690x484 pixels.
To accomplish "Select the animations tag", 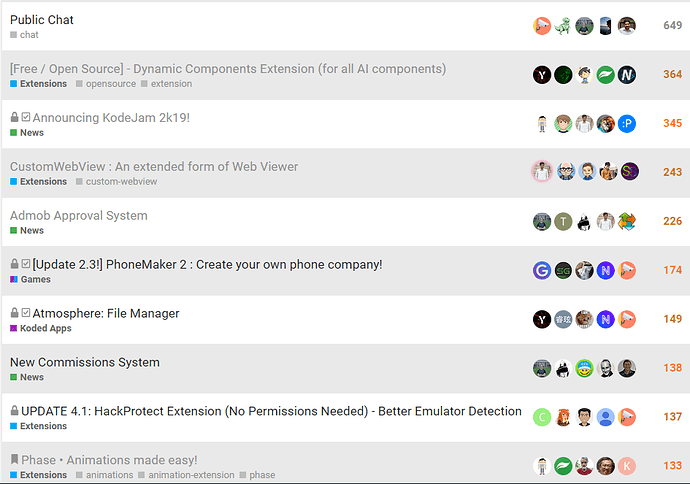I will (105, 475).
